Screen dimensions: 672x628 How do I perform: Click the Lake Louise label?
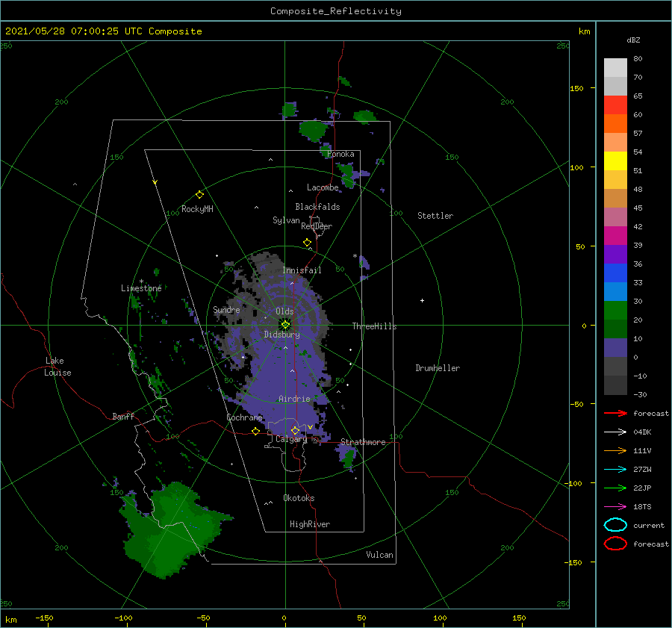tap(57, 367)
